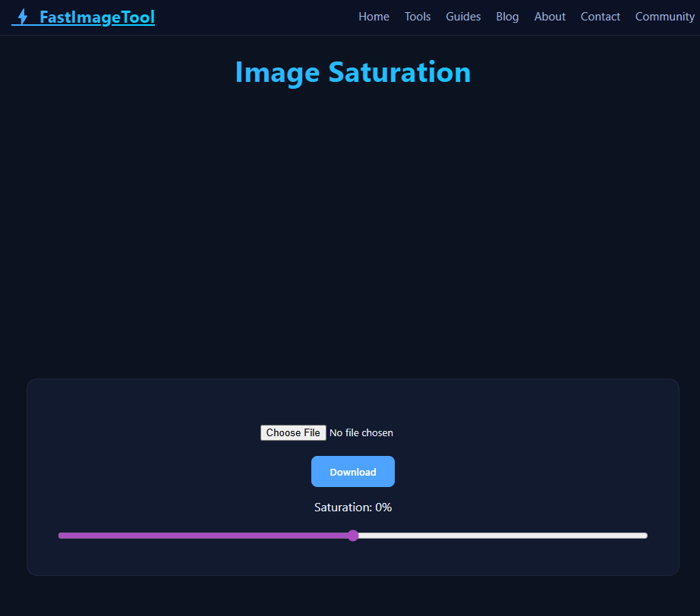Click the Saturation: 0% label
The height and width of the screenshot is (616, 700).
[x=352, y=507]
